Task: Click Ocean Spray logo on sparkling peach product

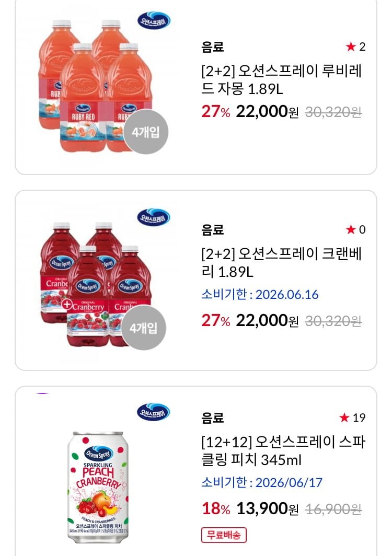Action: point(154,411)
